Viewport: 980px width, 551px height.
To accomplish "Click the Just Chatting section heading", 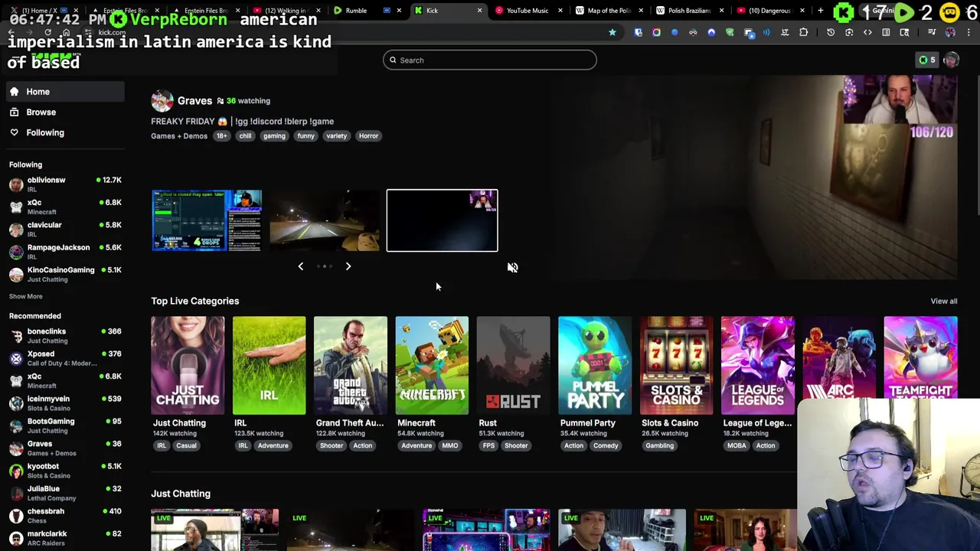I will (x=181, y=494).
